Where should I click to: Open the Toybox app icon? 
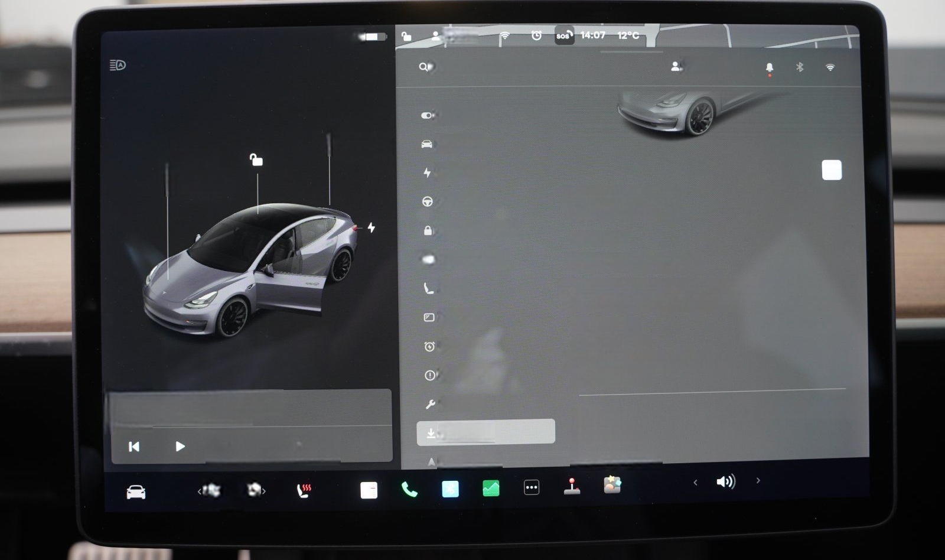(x=612, y=485)
